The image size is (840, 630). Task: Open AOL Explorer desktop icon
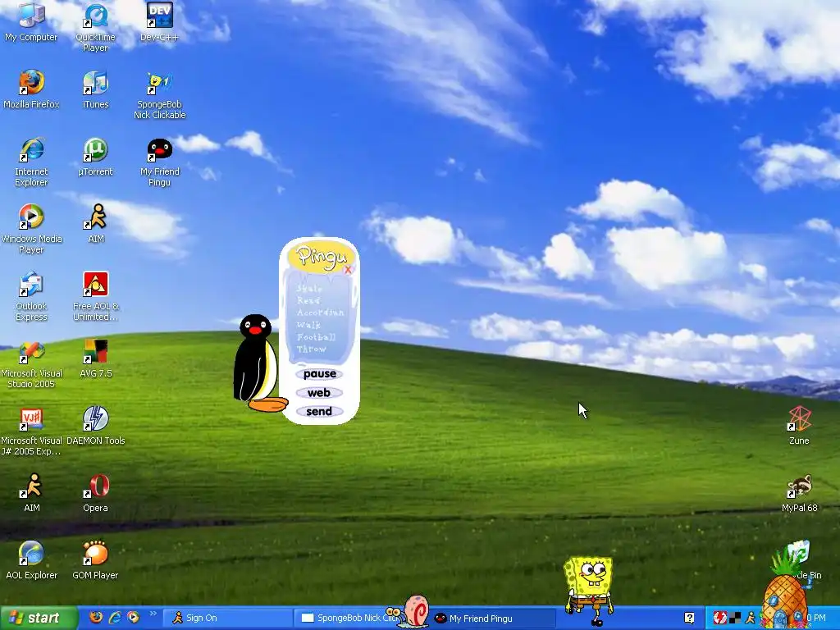coord(31,560)
